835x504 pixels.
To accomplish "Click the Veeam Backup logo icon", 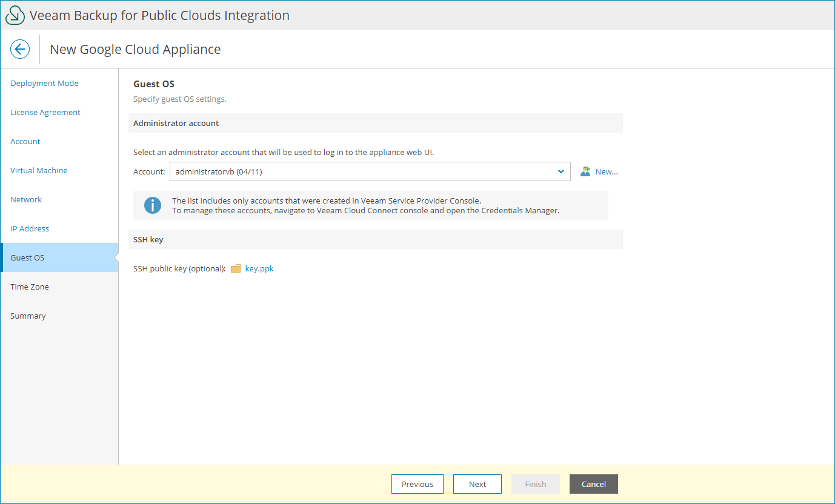I will [x=15, y=15].
